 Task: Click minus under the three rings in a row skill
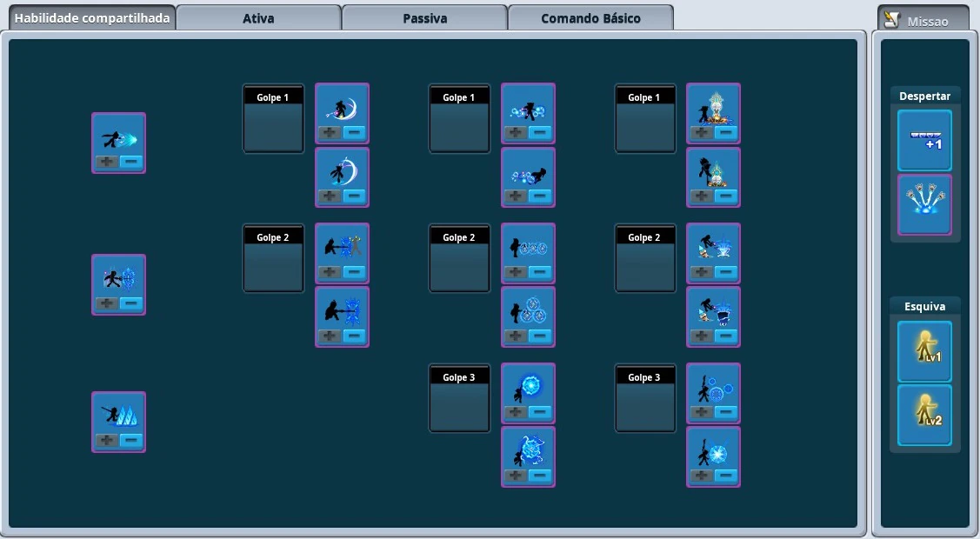point(540,272)
